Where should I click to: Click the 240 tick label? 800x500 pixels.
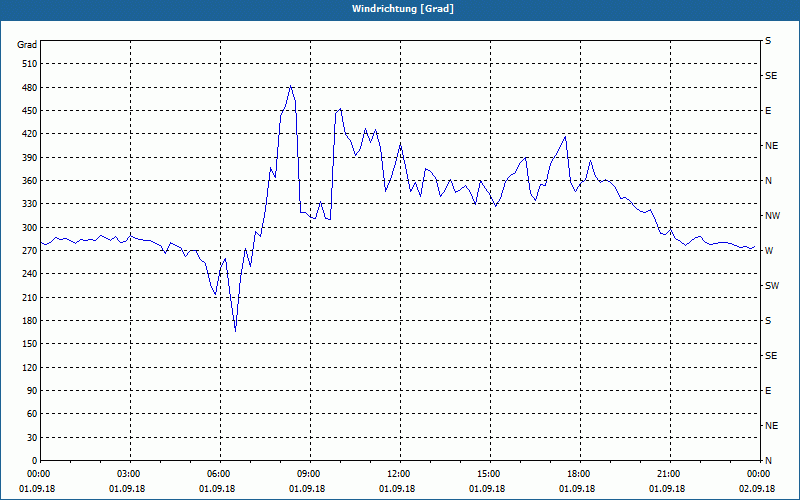(30, 274)
